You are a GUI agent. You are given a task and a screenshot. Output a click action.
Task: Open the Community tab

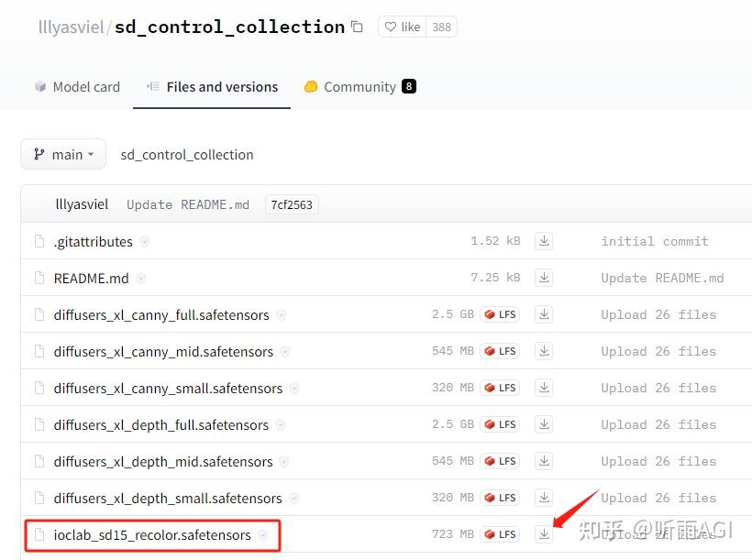click(360, 87)
